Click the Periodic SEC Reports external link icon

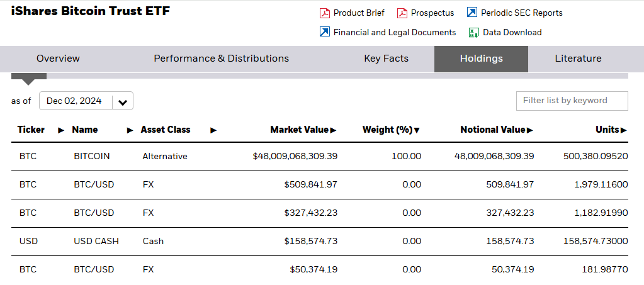472,13
